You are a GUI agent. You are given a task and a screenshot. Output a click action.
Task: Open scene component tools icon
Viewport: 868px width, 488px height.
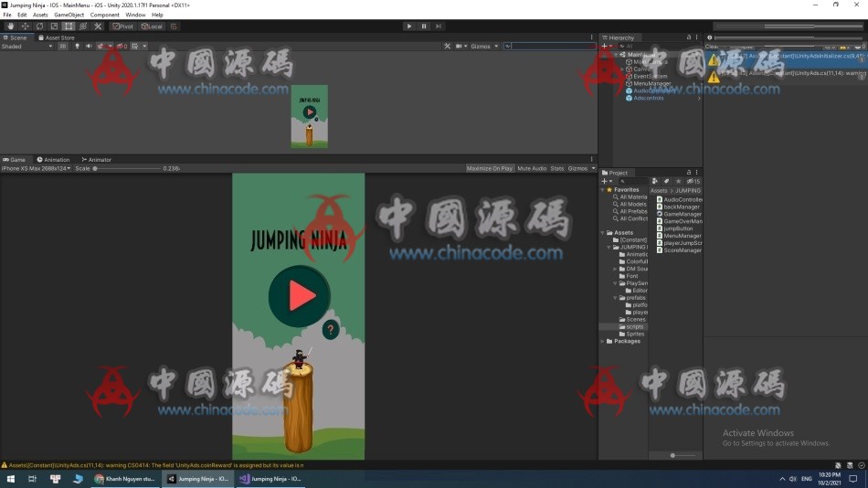(448, 47)
